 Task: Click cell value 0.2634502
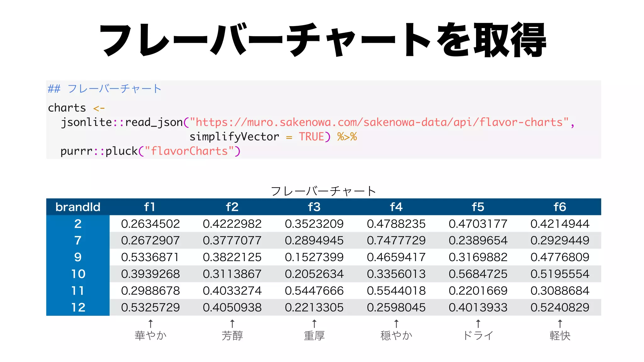coord(150,224)
